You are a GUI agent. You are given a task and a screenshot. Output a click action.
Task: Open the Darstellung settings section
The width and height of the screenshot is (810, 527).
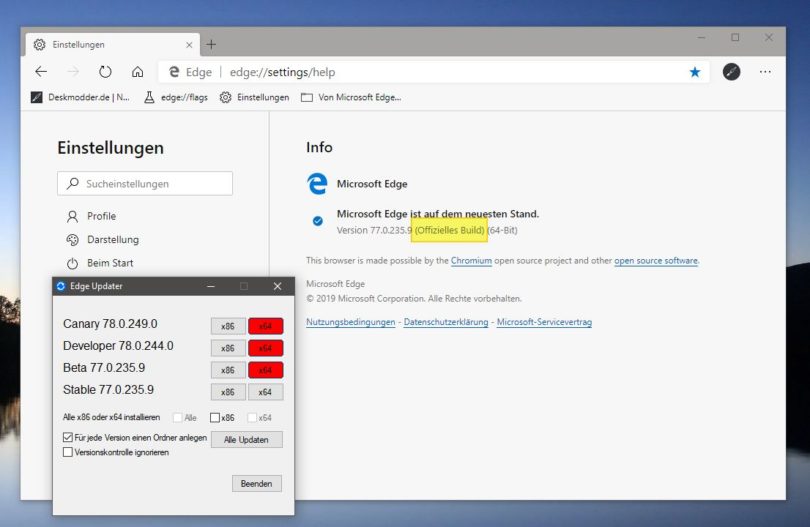click(103, 240)
